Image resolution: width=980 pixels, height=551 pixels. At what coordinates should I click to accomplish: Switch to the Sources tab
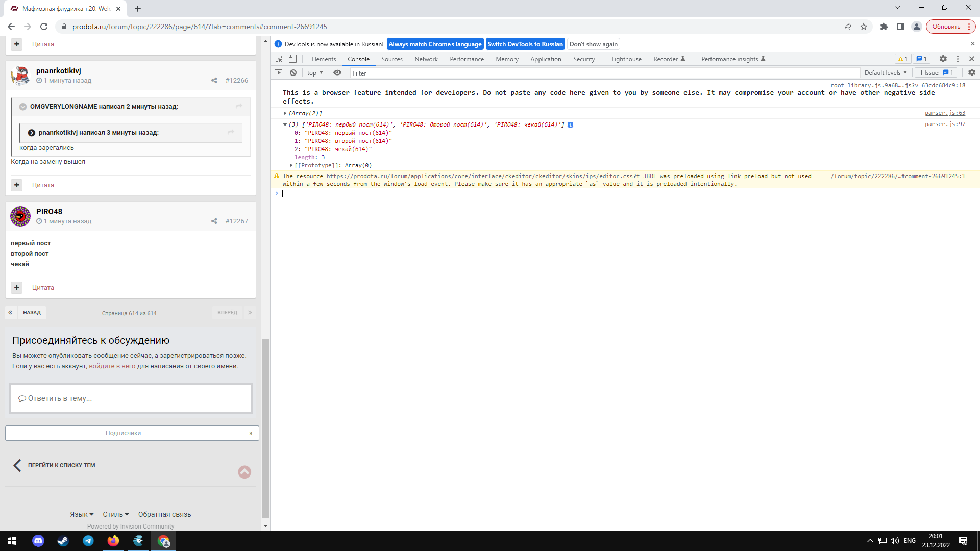[x=391, y=59]
